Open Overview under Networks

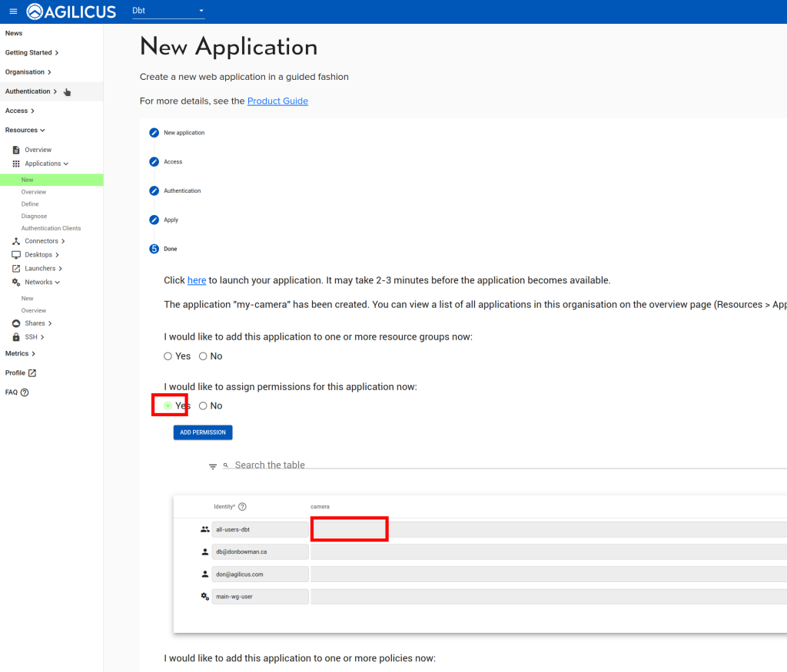[34, 311]
